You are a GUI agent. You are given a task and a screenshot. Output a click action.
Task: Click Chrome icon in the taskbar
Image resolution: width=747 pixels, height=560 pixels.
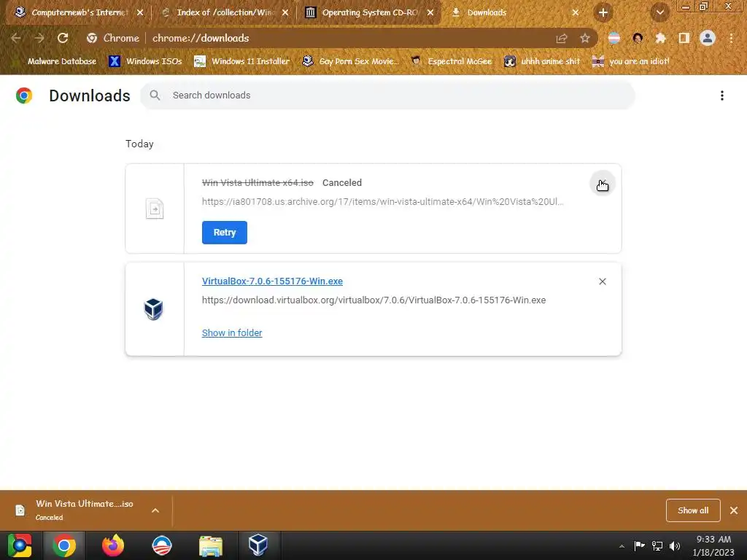click(64, 545)
